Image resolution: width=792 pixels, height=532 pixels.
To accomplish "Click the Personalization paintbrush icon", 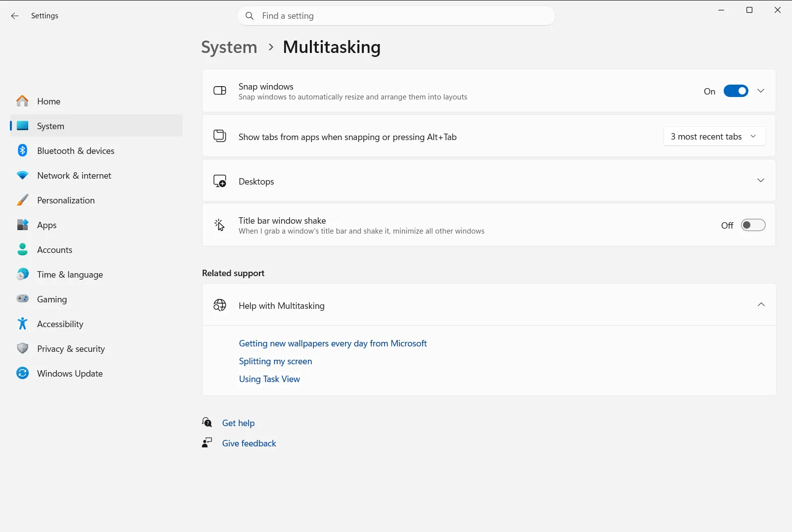I will click(22, 200).
